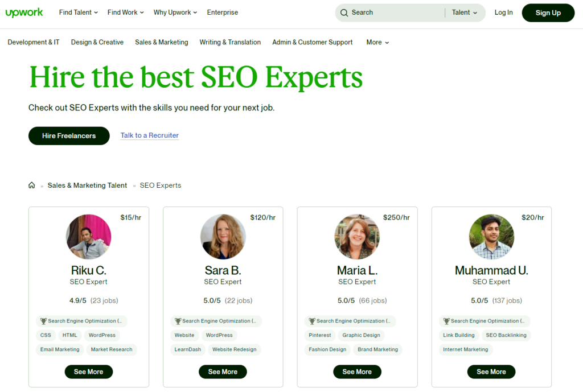The height and width of the screenshot is (392, 583).
Task: Click into the Search input field
Action: click(x=396, y=13)
